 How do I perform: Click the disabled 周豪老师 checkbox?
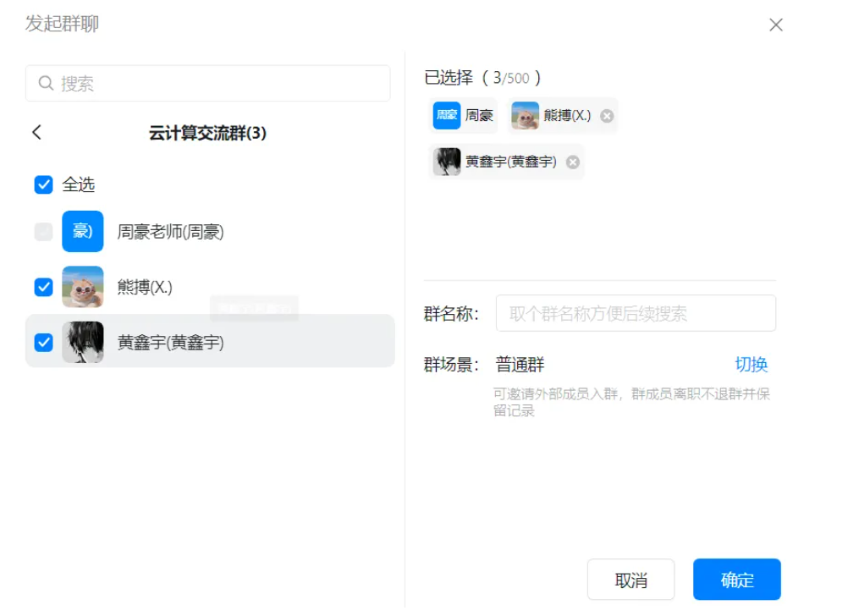[x=43, y=232]
